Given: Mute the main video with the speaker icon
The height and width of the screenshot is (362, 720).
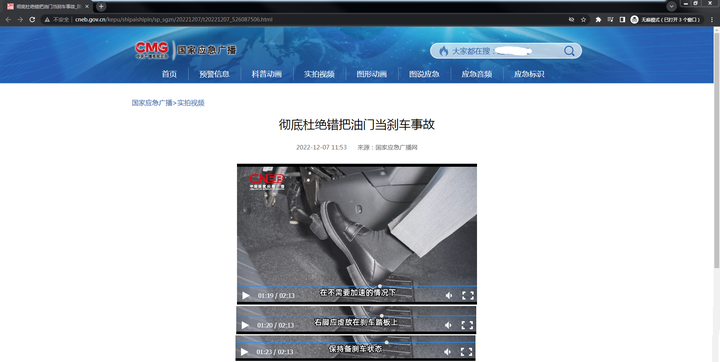Looking at the screenshot, I should point(449,295).
